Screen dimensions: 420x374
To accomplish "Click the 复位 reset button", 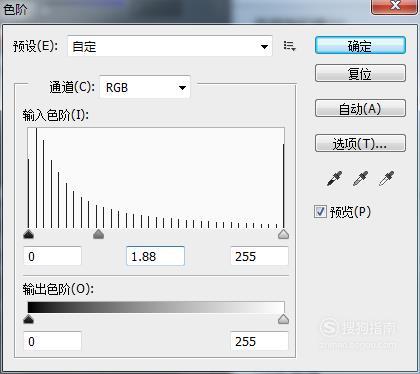I will (360, 73).
